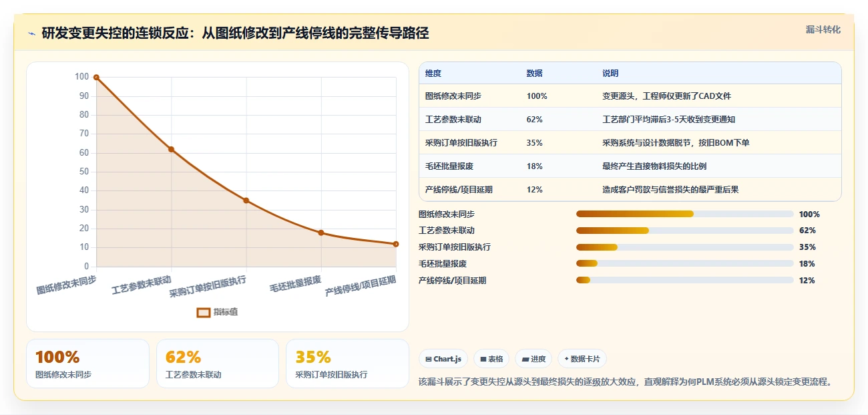Select the 采购订单按旧版执行 cell in the table
Screen dimensions: 868x415
tap(461, 143)
